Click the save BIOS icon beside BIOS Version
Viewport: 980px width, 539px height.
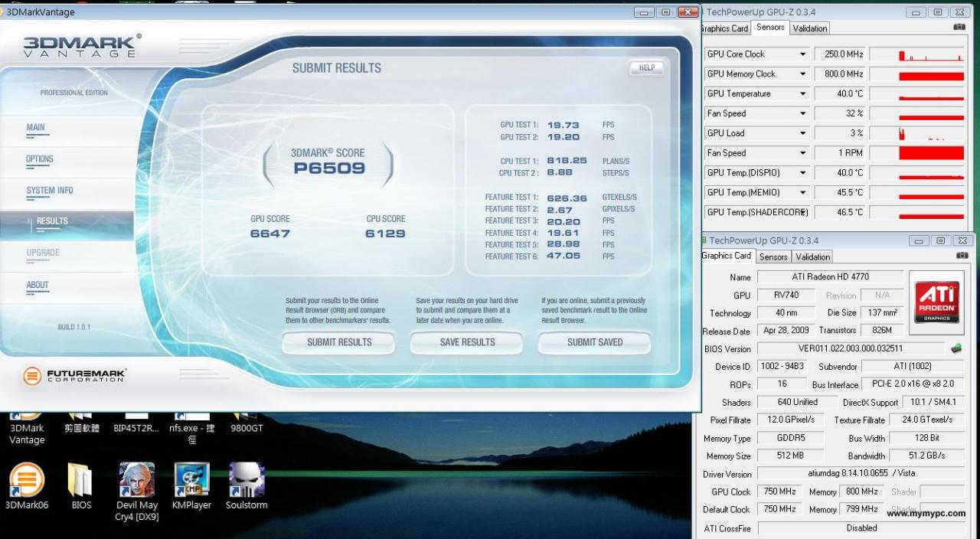point(956,348)
